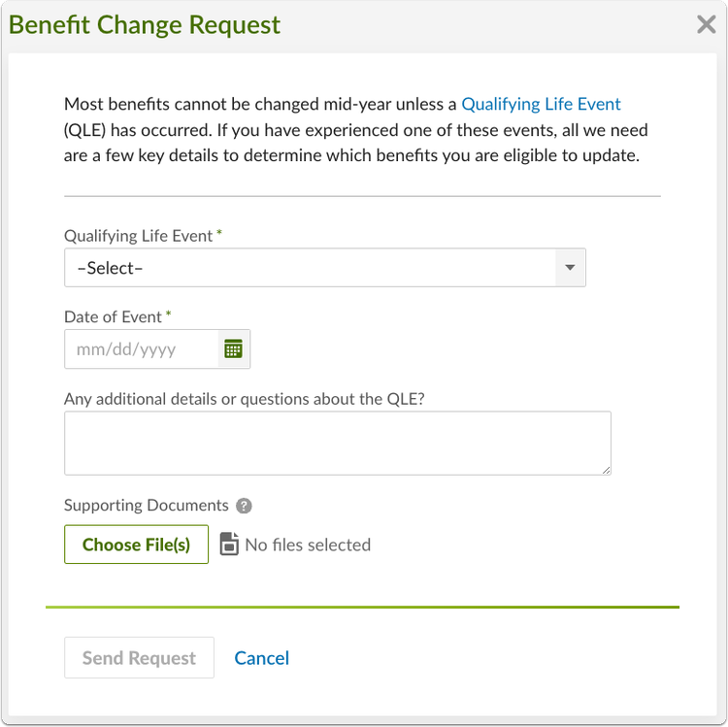This screenshot has width=728, height=727.
Task: Click the introductory QLE explanation paragraph
Action: (x=356, y=129)
